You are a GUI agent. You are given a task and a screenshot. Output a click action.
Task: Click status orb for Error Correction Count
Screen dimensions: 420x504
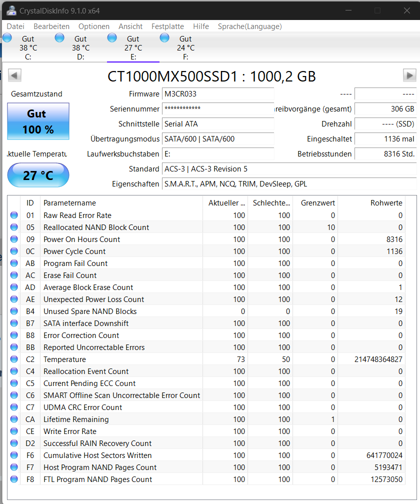click(x=14, y=335)
